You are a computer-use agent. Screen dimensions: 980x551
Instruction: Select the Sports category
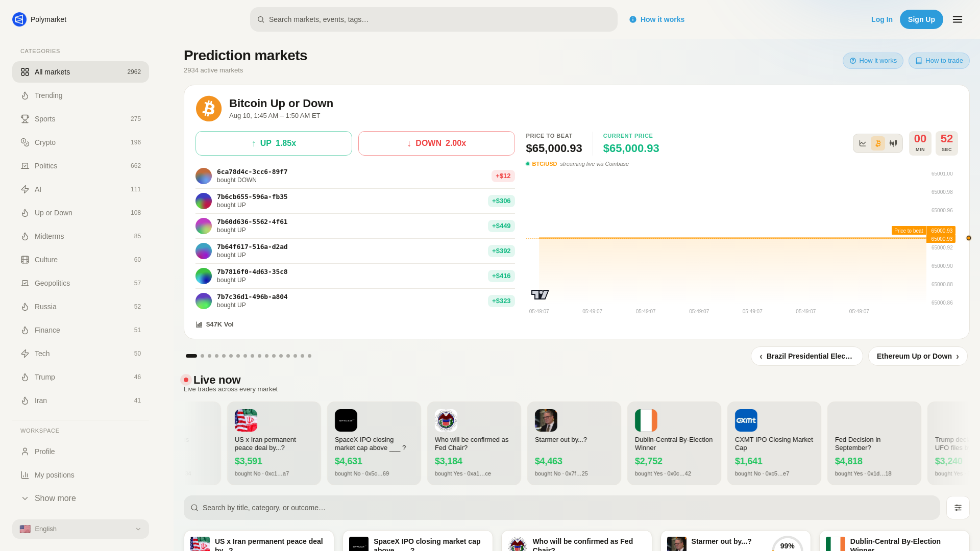click(x=81, y=119)
